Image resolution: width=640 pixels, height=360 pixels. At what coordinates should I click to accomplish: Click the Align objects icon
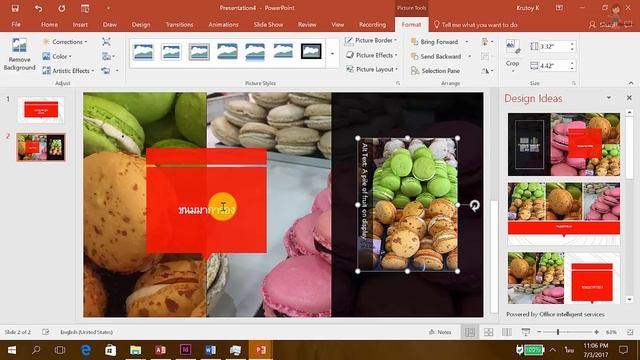point(487,42)
